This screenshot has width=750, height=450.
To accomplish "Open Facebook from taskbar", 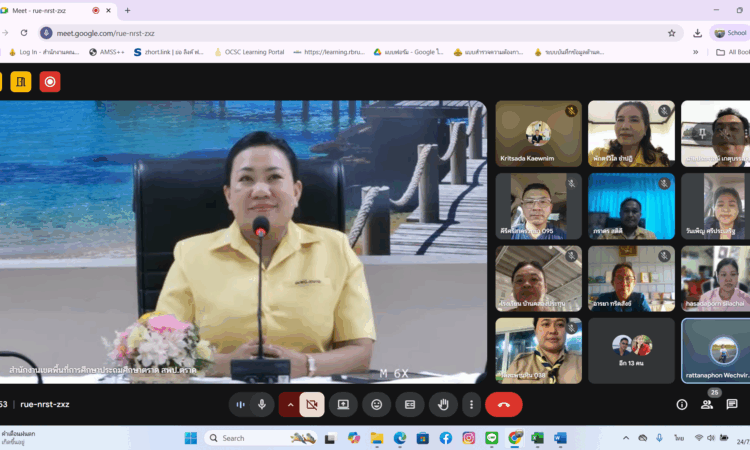I will coord(445,438).
